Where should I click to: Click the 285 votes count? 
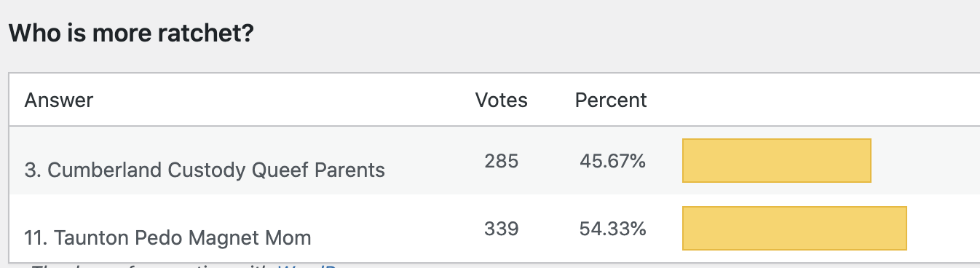tap(501, 161)
